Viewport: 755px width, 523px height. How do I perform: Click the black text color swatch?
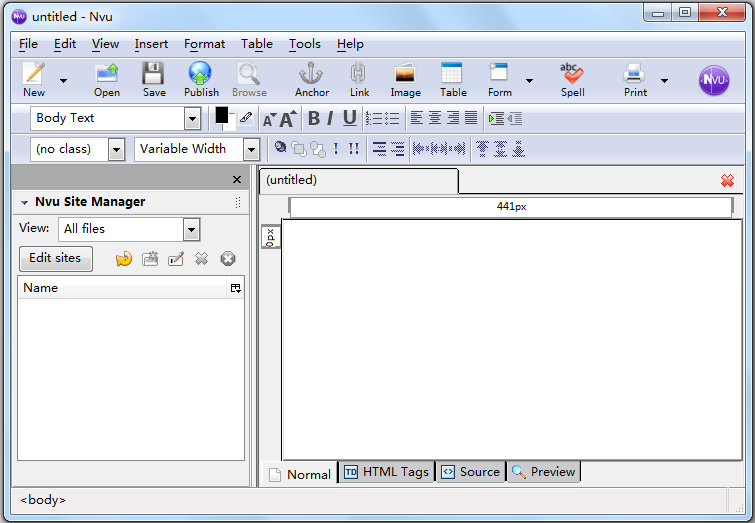click(222, 115)
